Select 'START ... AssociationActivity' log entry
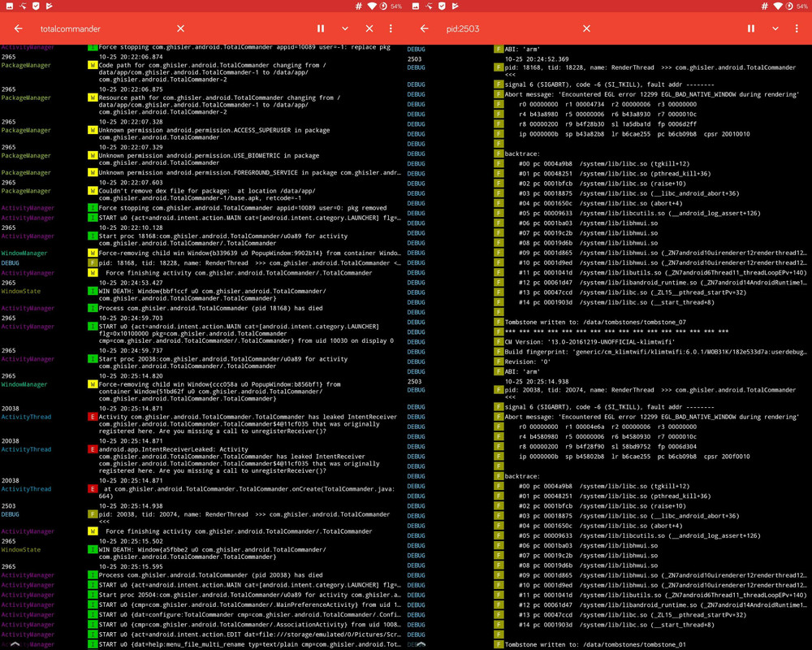Screen dimensions: 812x650 point(202,625)
